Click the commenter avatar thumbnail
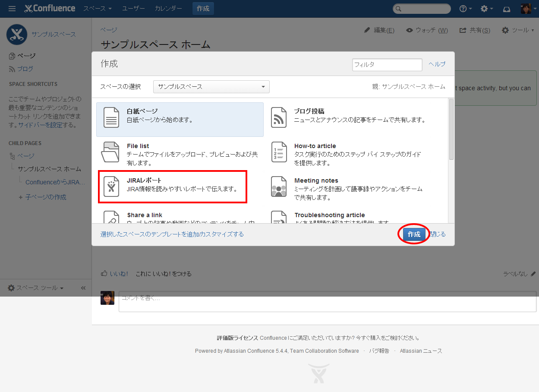Viewport: 539px width, 392px height. click(107, 298)
